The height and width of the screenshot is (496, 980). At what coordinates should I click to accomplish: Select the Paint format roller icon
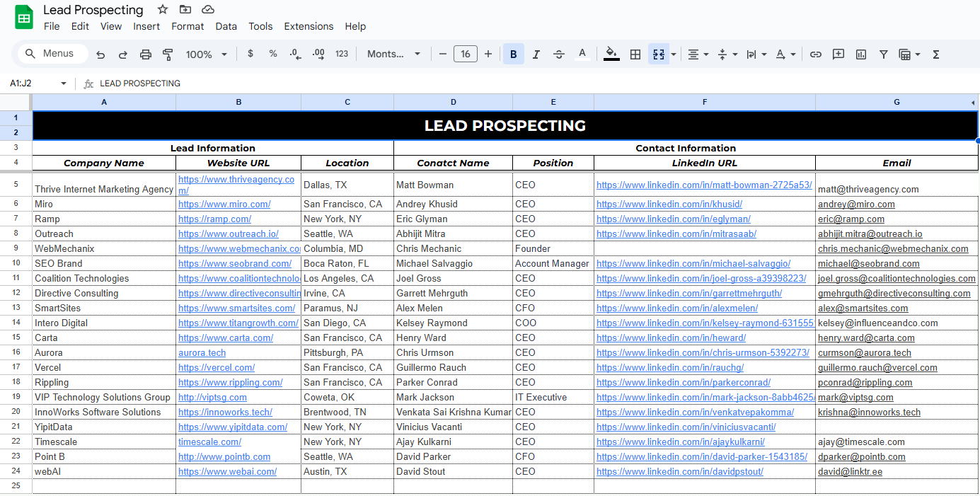168,54
